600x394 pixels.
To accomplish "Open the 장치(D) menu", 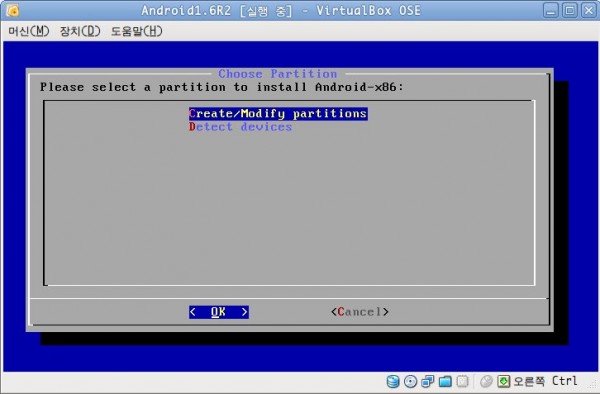I will 80,31.
